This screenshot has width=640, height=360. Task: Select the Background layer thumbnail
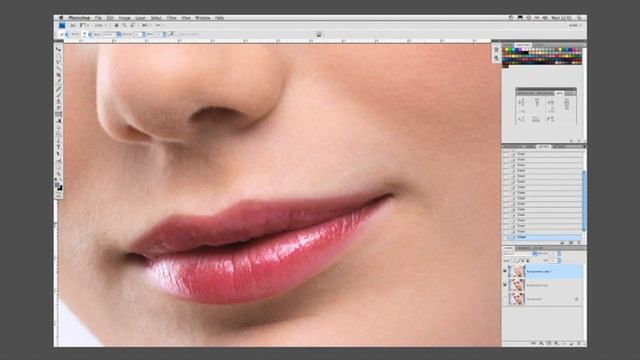click(x=517, y=299)
